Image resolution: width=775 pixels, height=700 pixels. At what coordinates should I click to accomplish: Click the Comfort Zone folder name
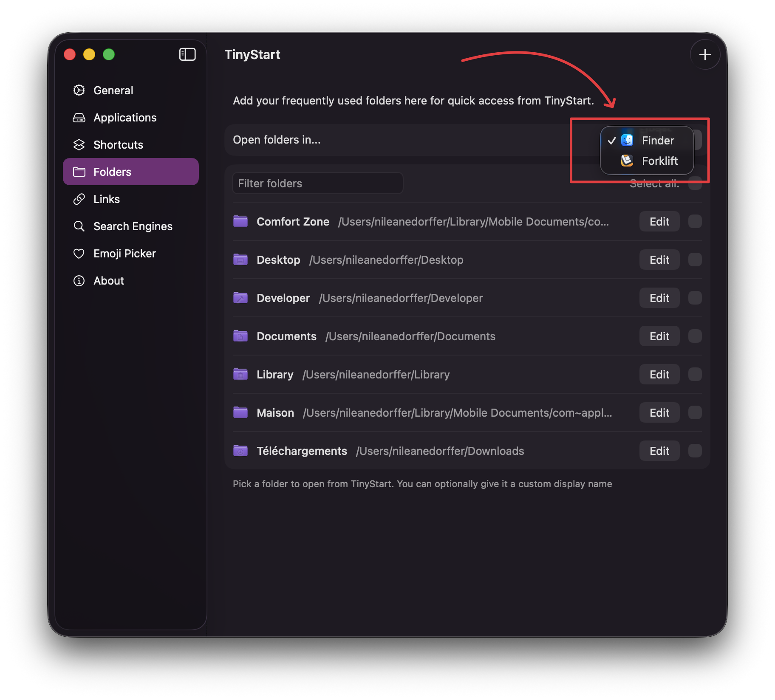[293, 221]
